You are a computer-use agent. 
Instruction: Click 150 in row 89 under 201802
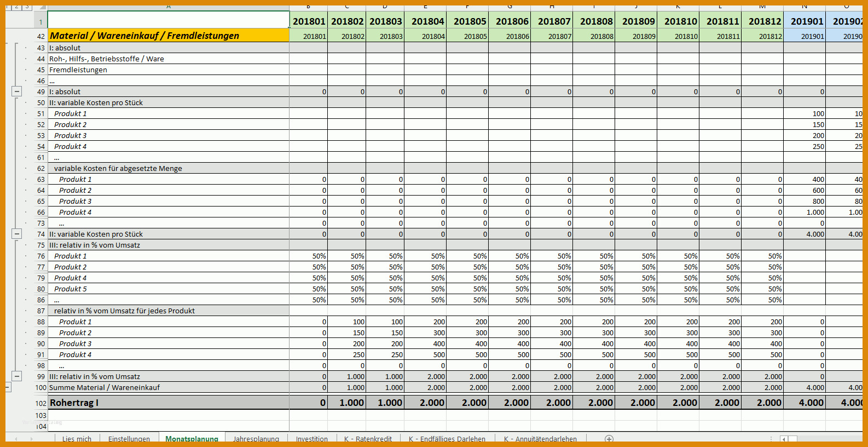[347, 333]
